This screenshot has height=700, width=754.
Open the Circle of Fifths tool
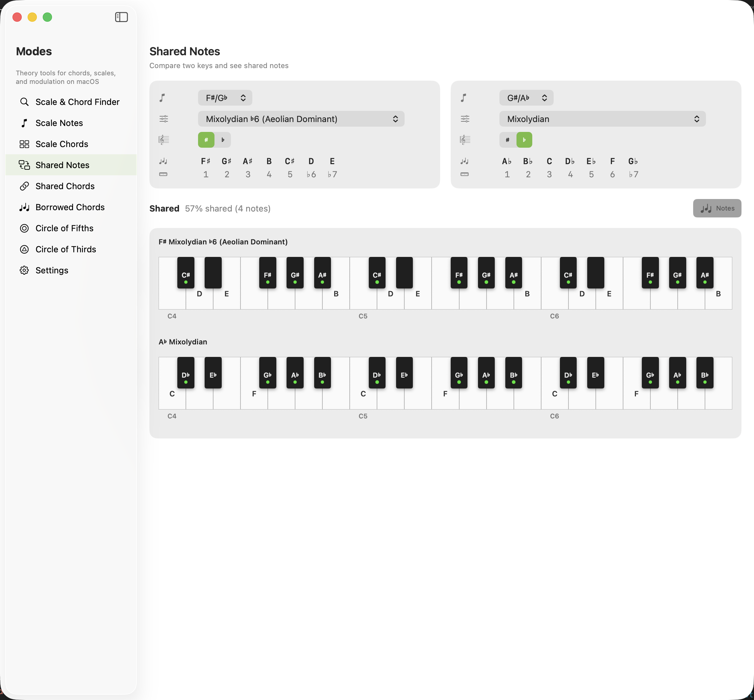pyautogui.click(x=64, y=228)
